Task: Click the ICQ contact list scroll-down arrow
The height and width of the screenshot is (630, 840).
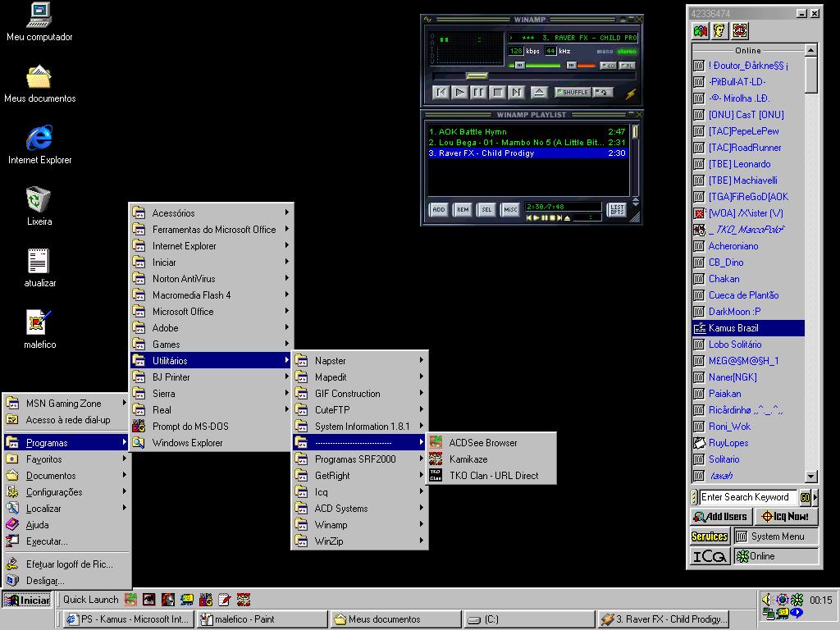Action: 811,476
